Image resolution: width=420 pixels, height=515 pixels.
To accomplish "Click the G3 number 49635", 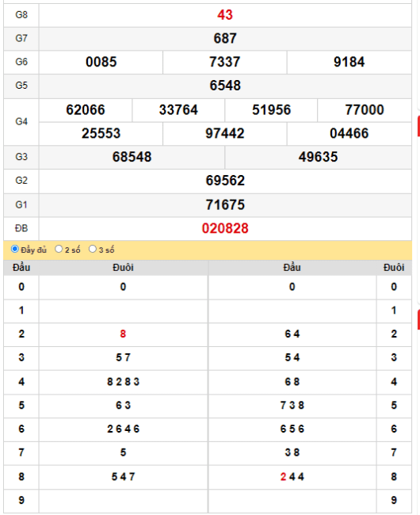I will [x=318, y=157].
